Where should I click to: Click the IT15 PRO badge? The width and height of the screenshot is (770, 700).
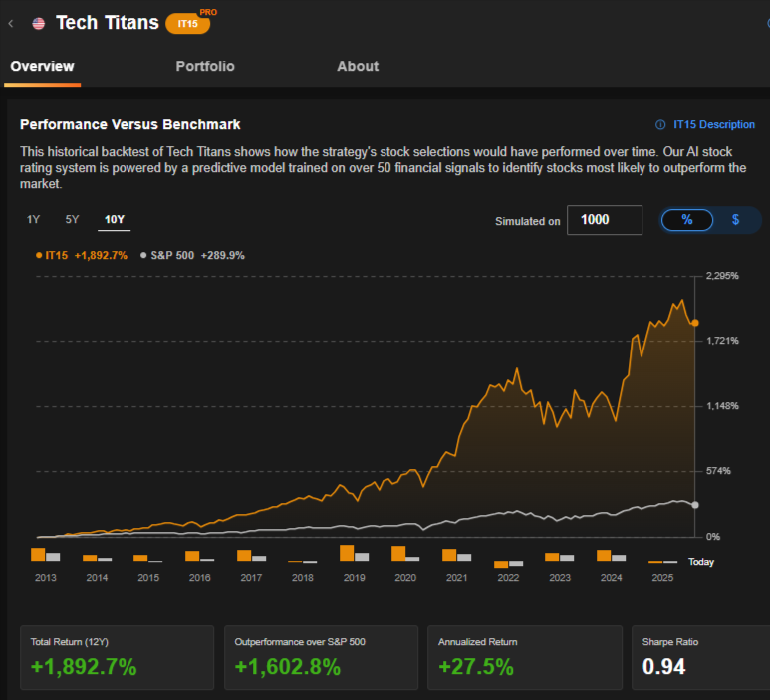pos(188,23)
